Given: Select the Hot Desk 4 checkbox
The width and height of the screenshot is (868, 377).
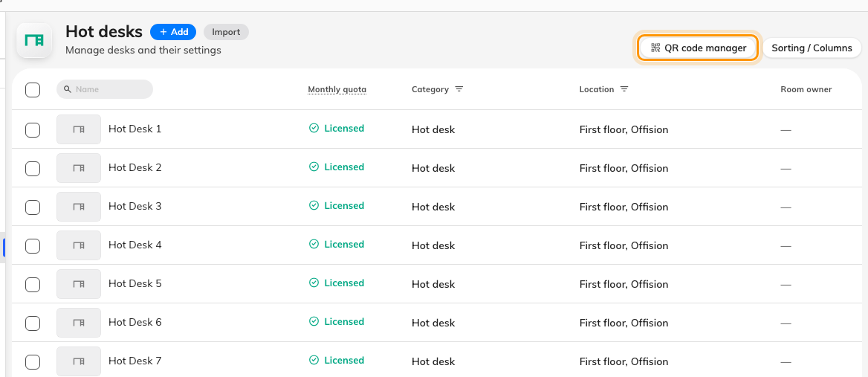Looking at the screenshot, I should point(33,246).
